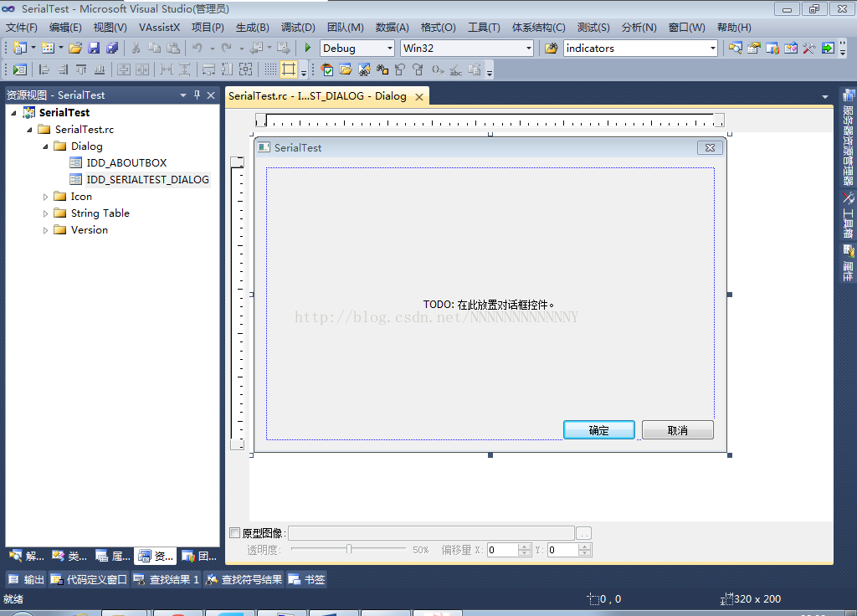This screenshot has width=857, height=616.
Task: Click the prototype image browse button
Action: tap(583, 533)
